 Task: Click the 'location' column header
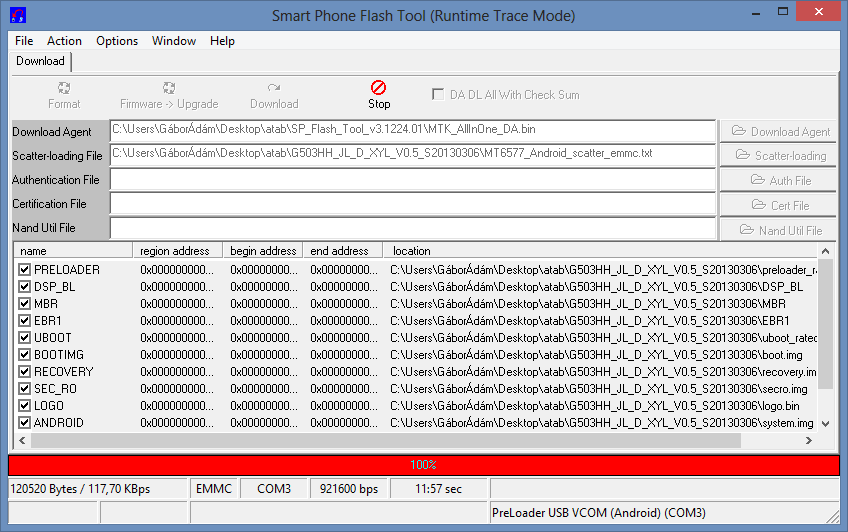click(x=600, y=251)
